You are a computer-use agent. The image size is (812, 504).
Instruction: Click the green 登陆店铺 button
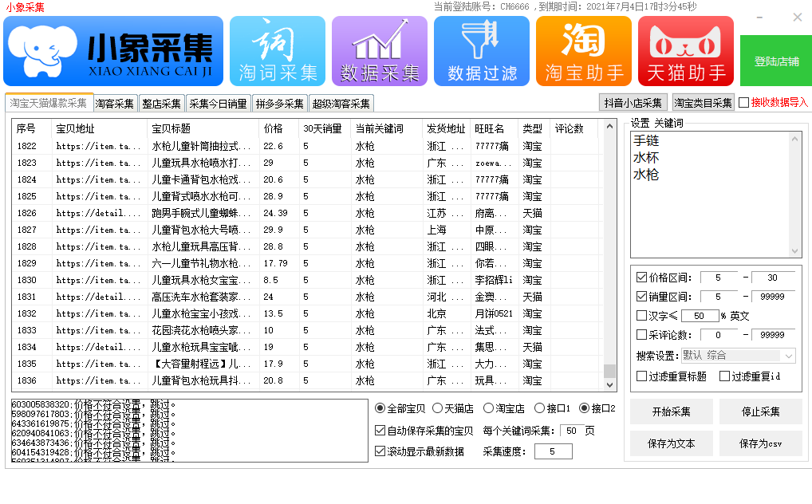776,61
